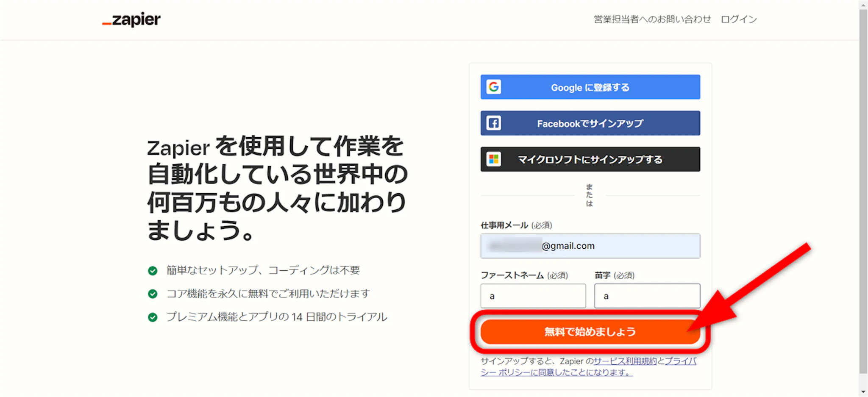The height and width of the screenshot is (397, 868).
Task: Open the サービス利用規約 link
Action: pos(625,361)
